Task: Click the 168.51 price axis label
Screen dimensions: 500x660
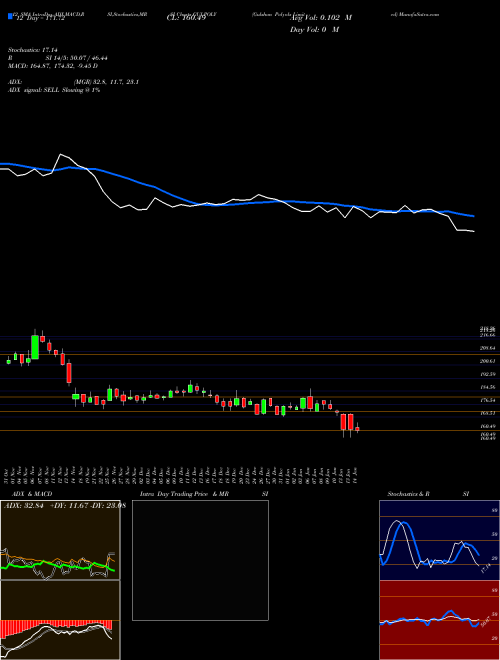Action: click(x=487, y=413)
